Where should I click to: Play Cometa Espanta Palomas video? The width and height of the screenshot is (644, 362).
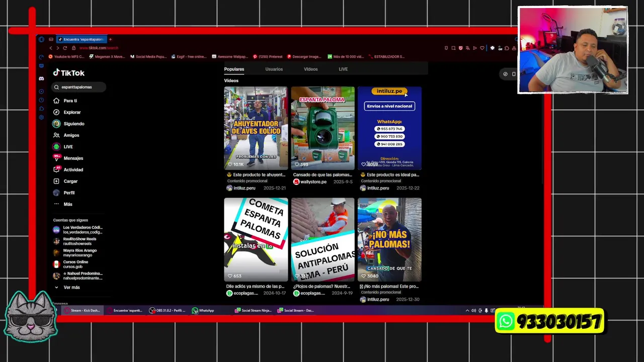pyautogui.click(x=256, y=239)
